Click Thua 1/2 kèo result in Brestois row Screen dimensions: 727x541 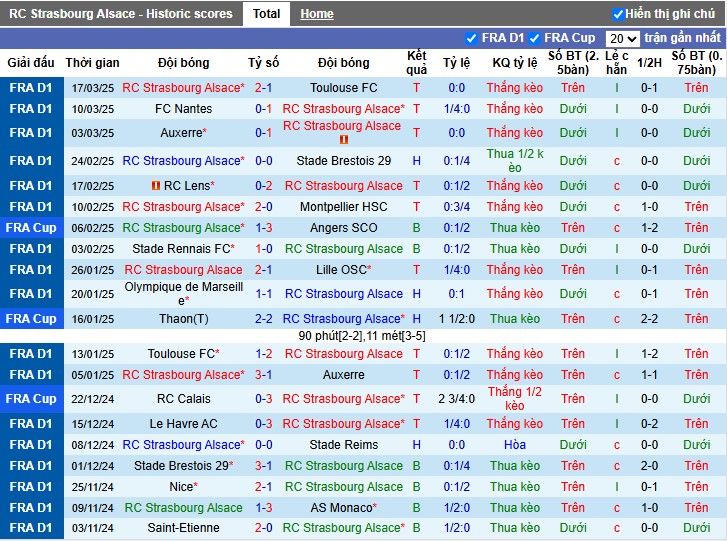click(x=515, y=161)
